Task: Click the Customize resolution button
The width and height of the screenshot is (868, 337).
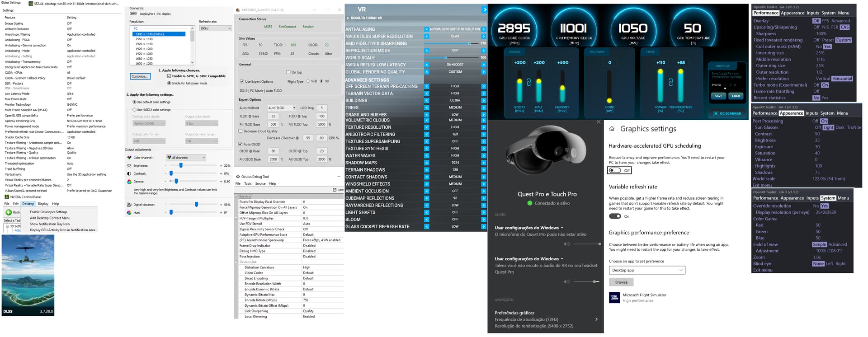Action: point(139,76)
